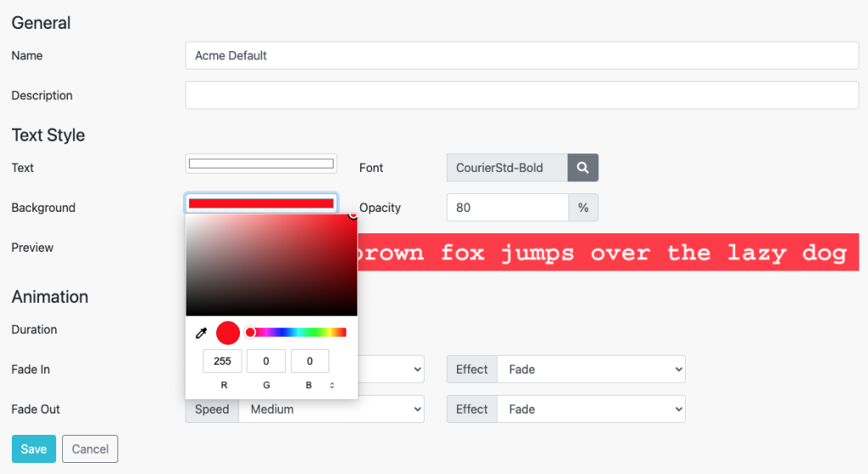
Task: Click the Fade In Effect label
Action: pos(471,370)
